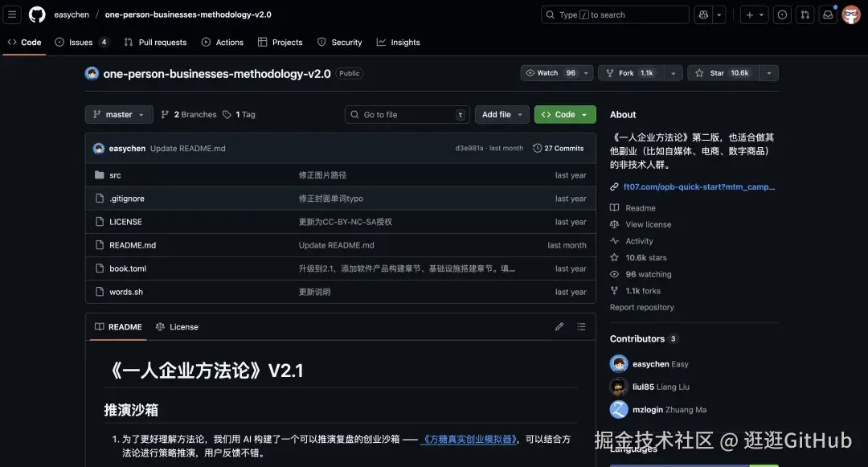View the 1.1k forks link
This screenshot has height=467, width=868.
pyautogui.click(x=636, y=291)
